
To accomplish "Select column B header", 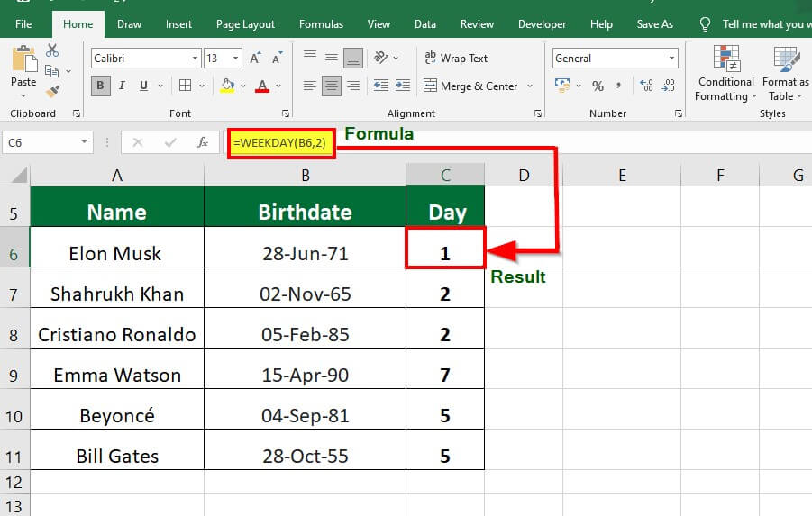I will click(x=305, y=175).
